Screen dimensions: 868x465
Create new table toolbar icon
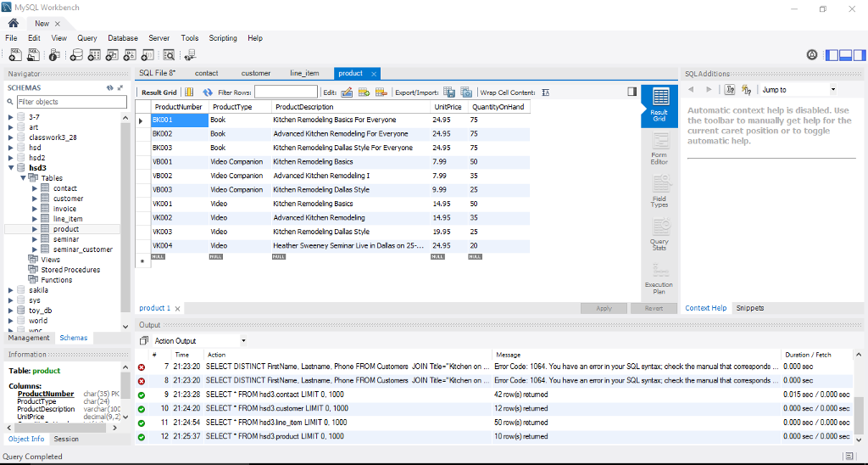click(x=94, y=55)
